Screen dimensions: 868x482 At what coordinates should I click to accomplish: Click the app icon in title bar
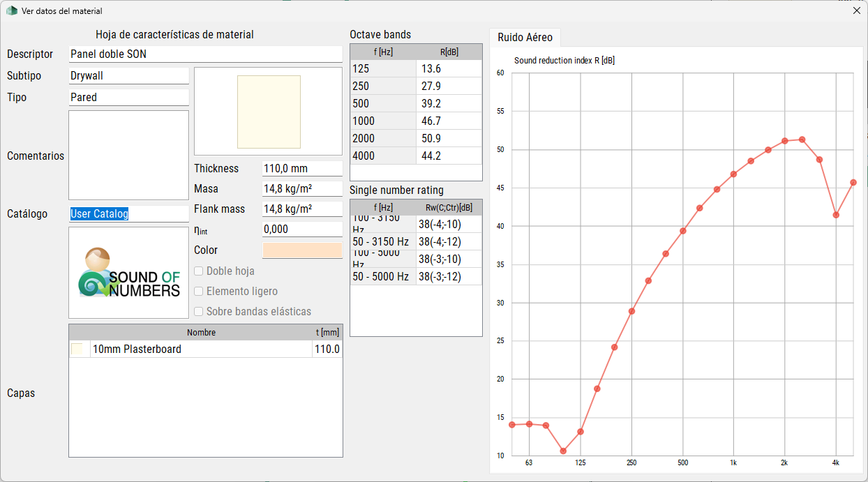coord(11,10)
